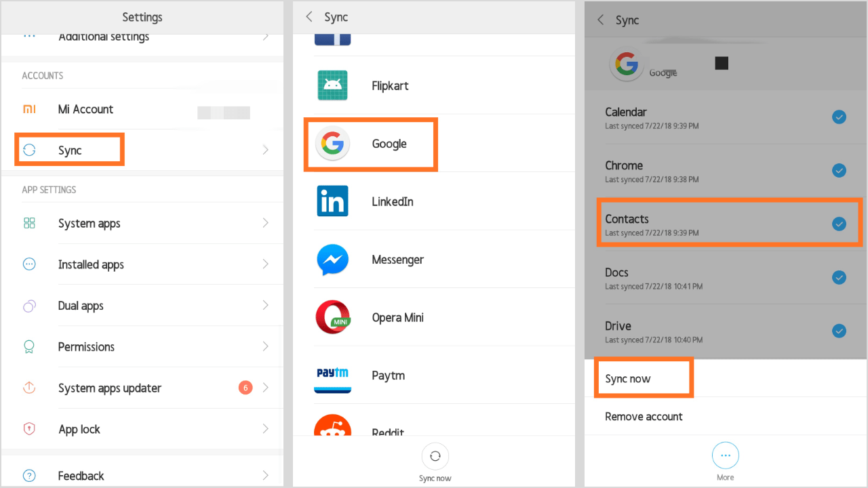Tap the App lock shield icon
The image size is (868, 488).
(29, 429)
